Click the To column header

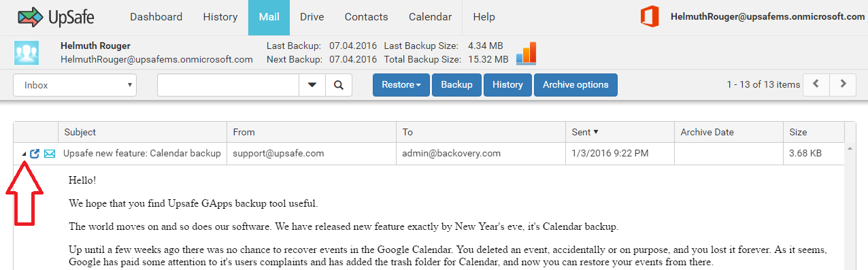(481, 132)
